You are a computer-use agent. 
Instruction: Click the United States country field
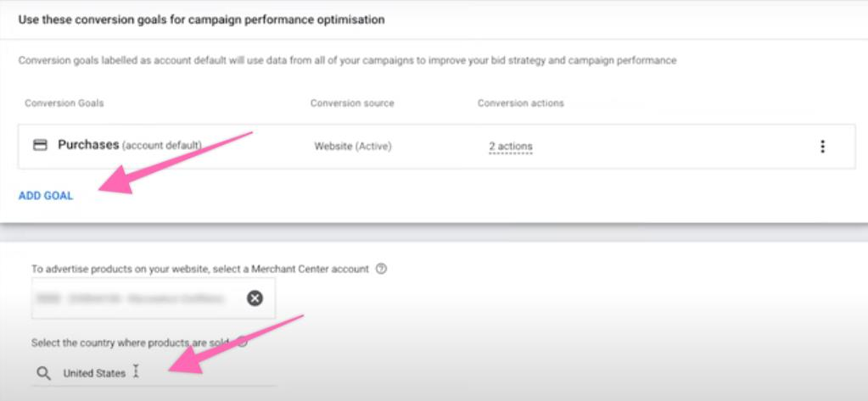94,373
